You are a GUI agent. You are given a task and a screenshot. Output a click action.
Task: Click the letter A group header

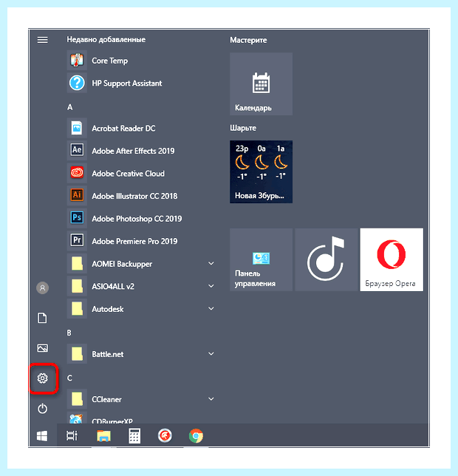click(x=70, y=107)
